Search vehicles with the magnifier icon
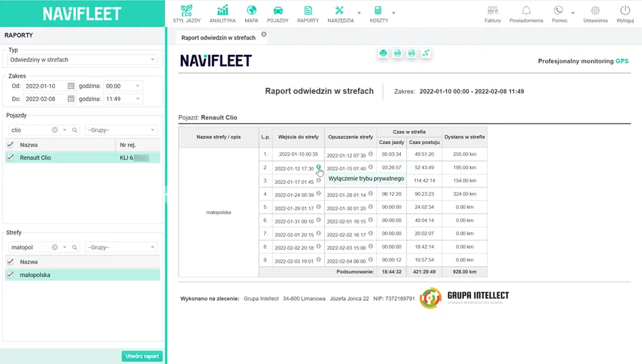 (x=75, y=130)
